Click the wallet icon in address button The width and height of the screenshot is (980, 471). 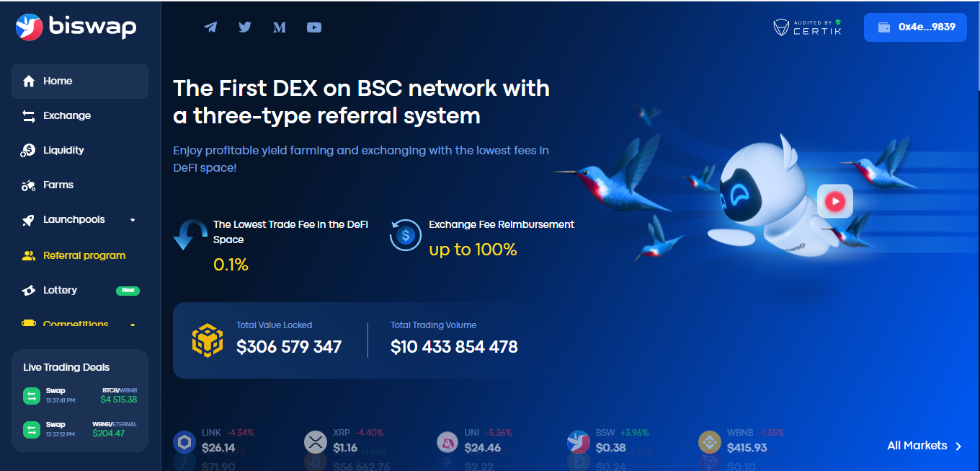[884, 27]
